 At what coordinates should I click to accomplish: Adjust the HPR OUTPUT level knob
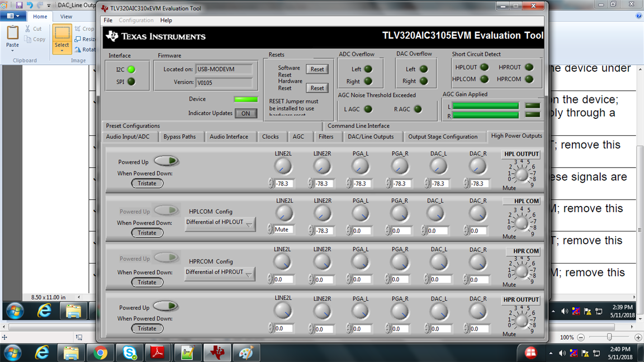[521, 321]
